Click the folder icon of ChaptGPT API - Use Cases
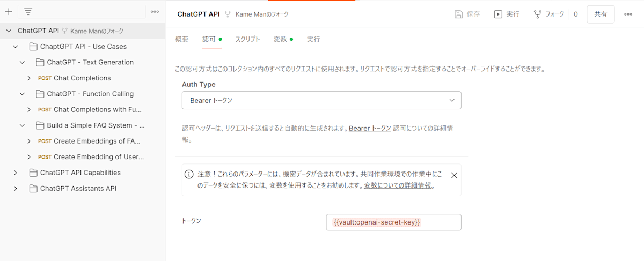This screenshot has height=261, width=644. (34, 47)
